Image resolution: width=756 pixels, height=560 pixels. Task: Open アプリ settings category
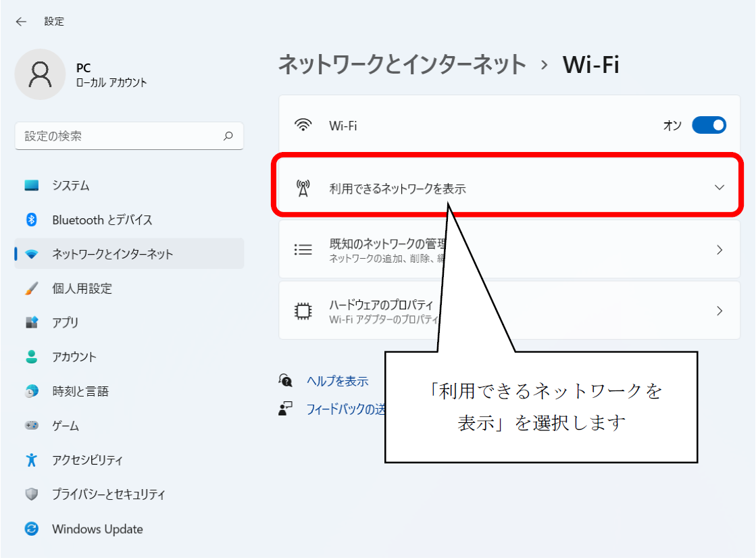pos(66,323)
